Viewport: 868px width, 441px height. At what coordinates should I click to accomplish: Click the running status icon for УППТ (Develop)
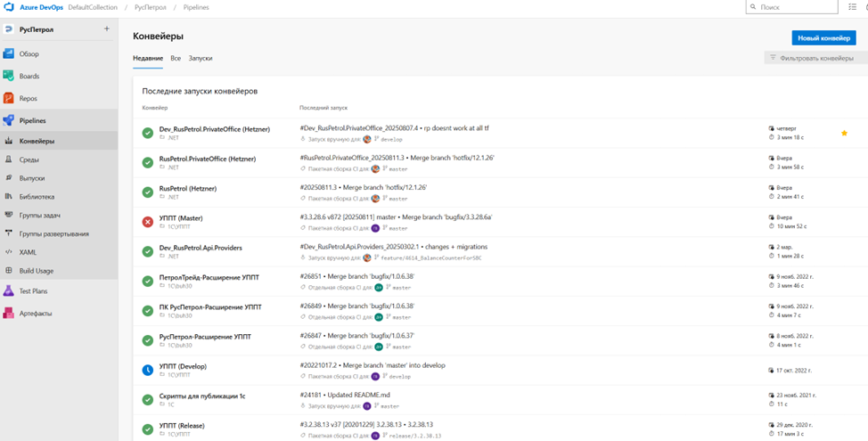(x=147, y=369)
